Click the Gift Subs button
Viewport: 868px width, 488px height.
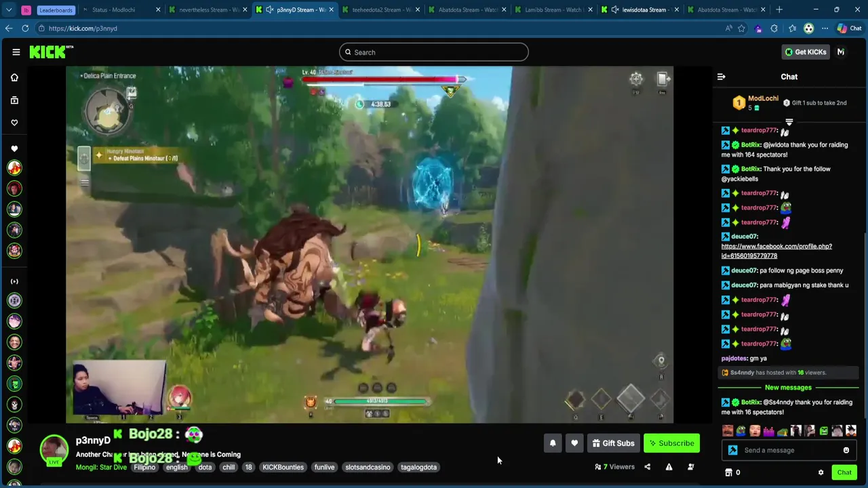point(613,443)
